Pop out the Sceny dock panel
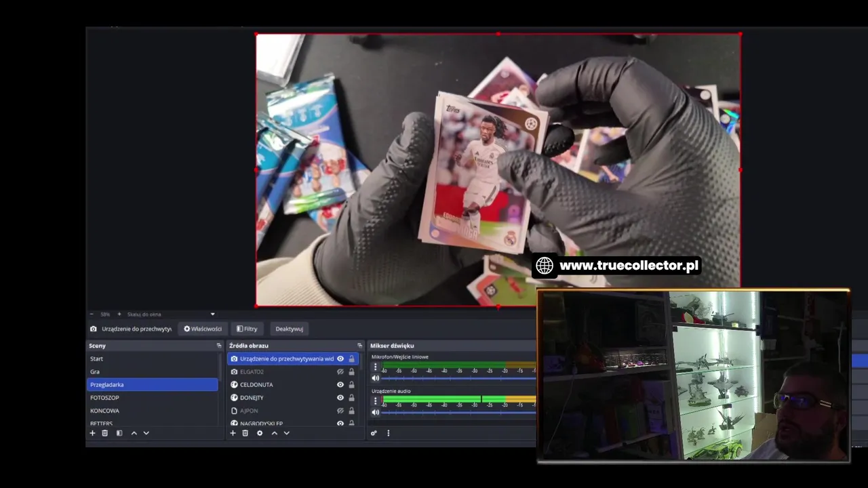Screen dimensions: 868x488 click(219, 346)
